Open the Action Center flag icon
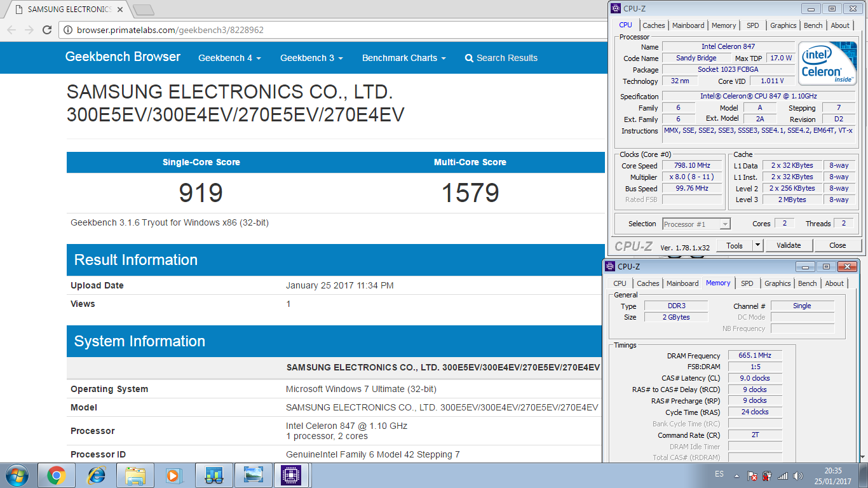This screenshot has height=488, width=868. [752, 475]
